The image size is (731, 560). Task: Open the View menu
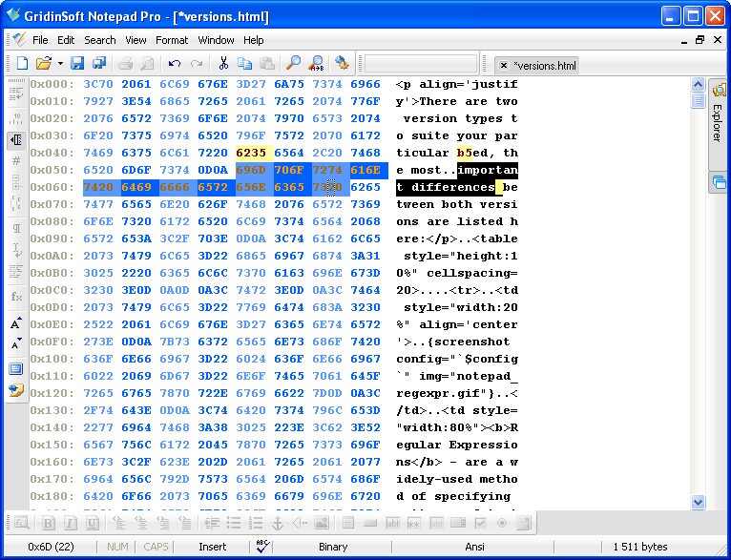pos(136,40)
